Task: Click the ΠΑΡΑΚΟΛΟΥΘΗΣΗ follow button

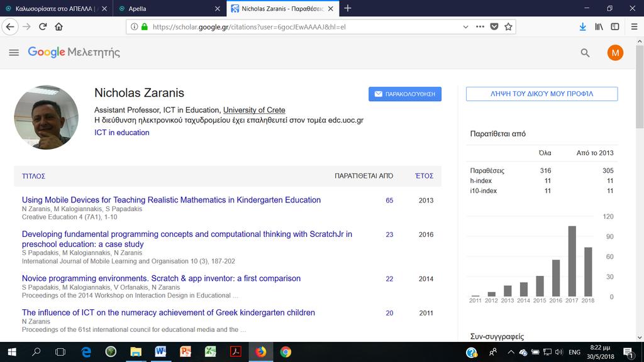Action: coord(405,94)
